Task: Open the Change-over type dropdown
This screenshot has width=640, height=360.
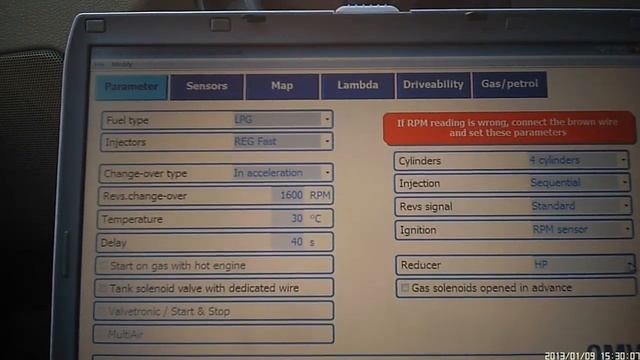Action: coord(327,173)
